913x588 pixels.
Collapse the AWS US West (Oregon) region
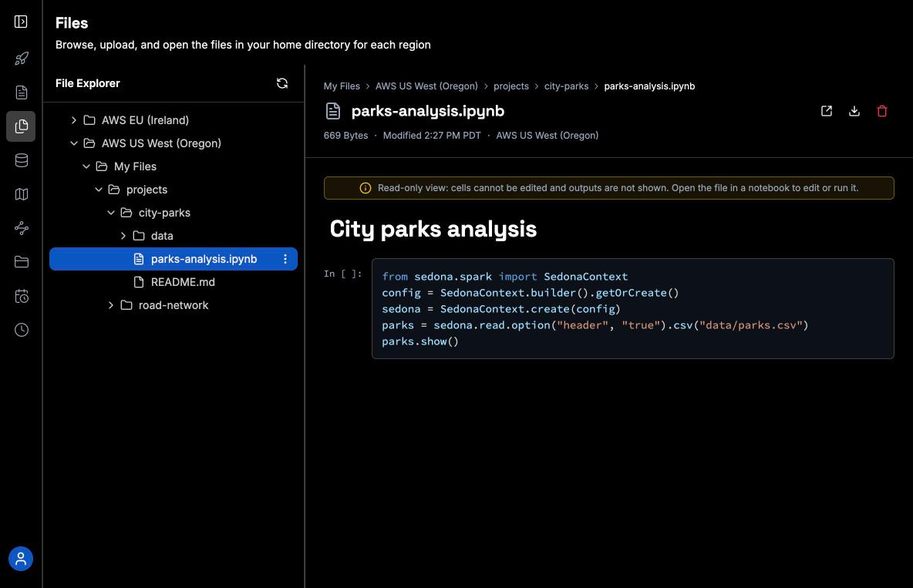coord(74,143)
